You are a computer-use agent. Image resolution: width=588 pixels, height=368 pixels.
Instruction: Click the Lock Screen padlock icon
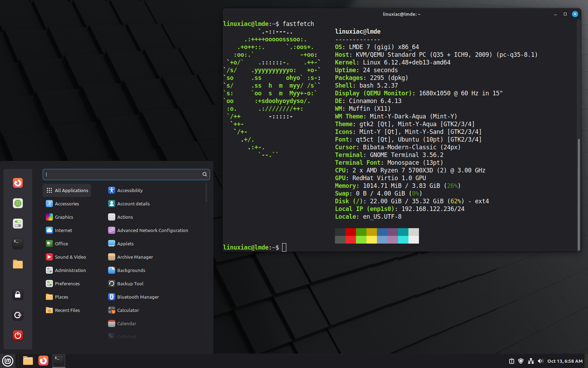[x=18, y=295]
